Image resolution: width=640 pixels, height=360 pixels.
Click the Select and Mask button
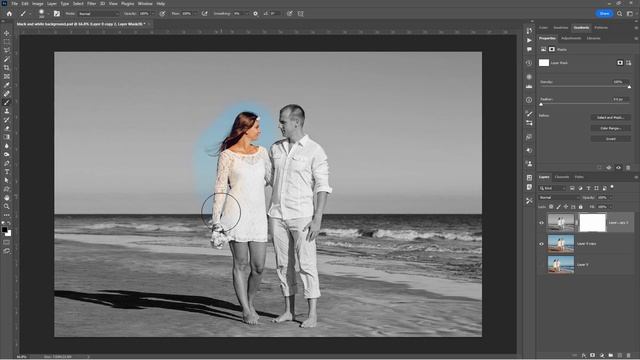pyautogui.click(x=611, y=118)
